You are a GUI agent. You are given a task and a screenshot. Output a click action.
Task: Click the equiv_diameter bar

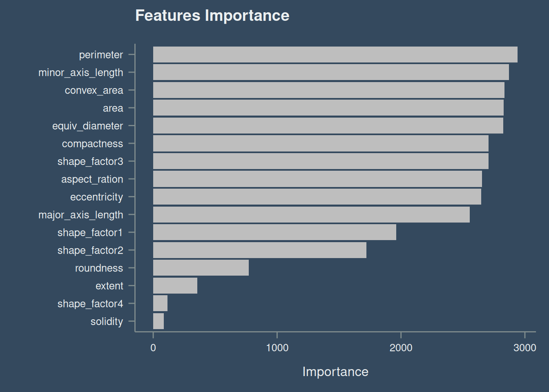pyautogui.click(x=328, y=126)
